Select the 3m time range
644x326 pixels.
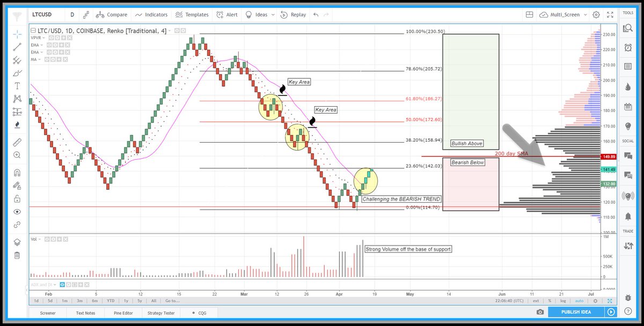tap(79, 301)
